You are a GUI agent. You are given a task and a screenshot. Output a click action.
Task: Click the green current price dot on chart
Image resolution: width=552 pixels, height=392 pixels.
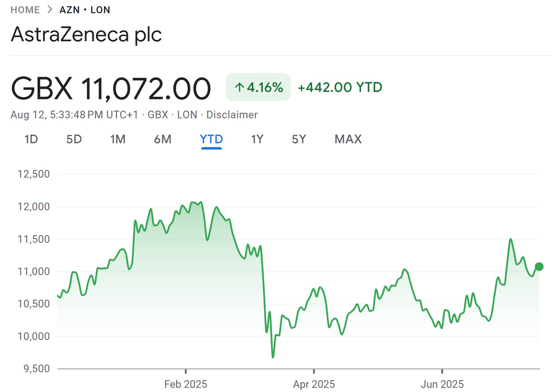coord(539,267)
